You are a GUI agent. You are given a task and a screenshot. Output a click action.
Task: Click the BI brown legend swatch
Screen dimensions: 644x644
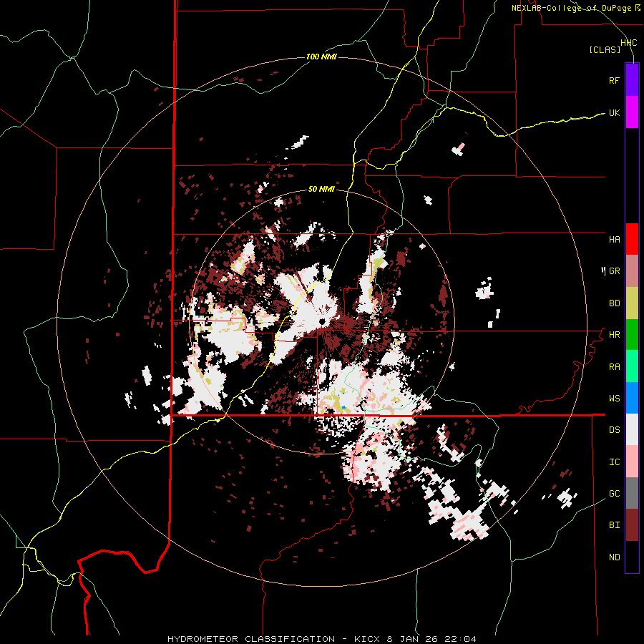click(x=632, y=525)
